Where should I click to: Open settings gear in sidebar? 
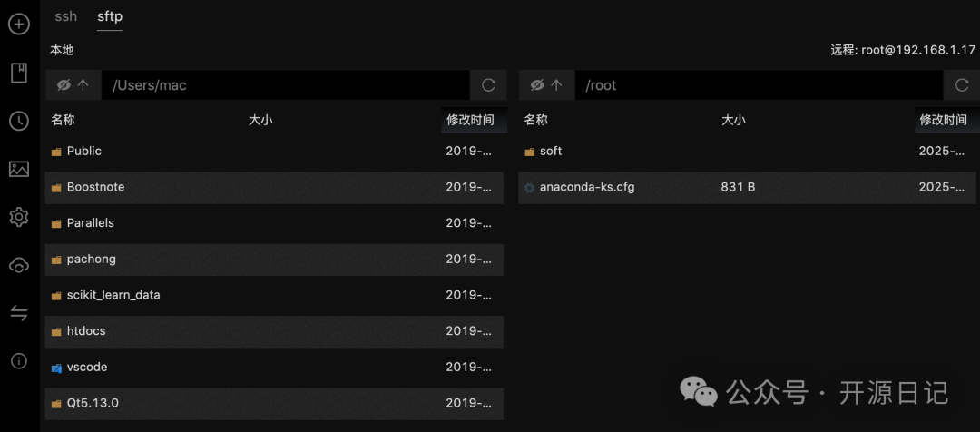(19, 217)
